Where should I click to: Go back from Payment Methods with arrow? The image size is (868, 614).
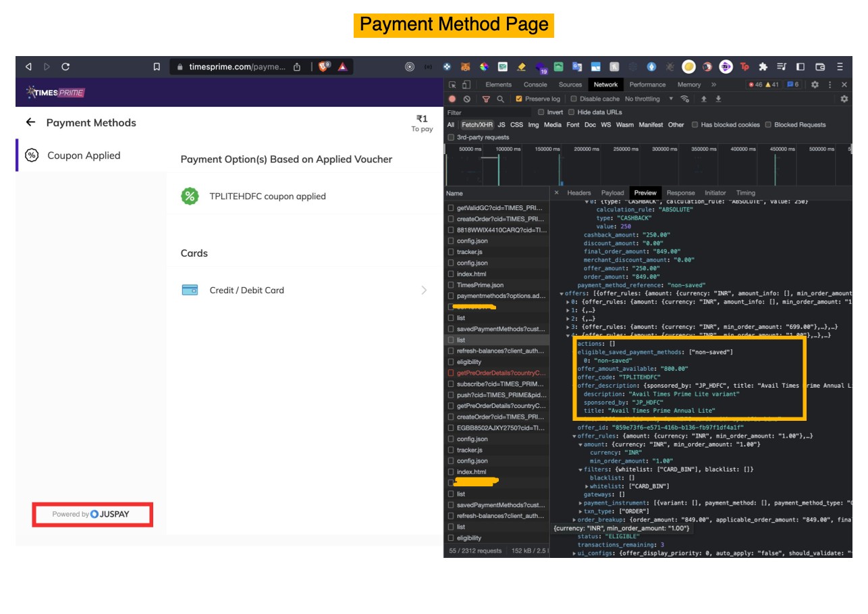tap(30, 122)
